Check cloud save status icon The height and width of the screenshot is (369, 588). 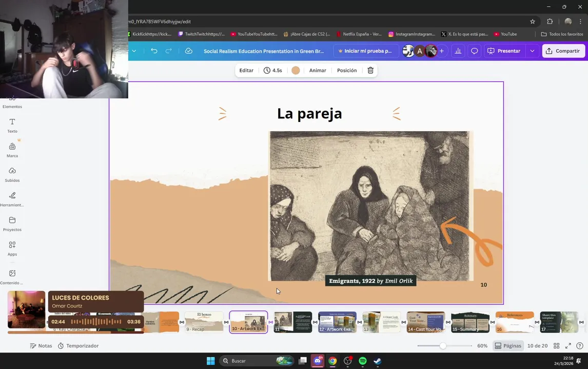click(x=189, y=51)
